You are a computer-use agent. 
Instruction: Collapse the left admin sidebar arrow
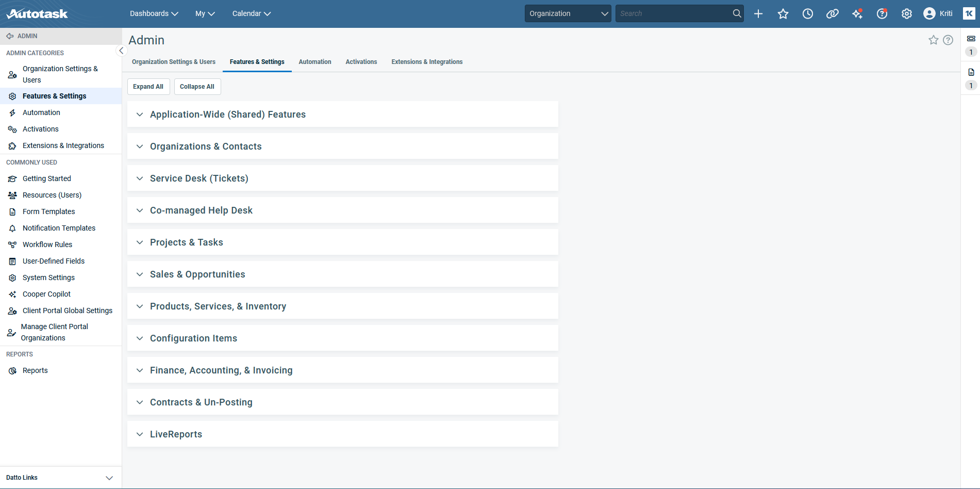point(121,51)
